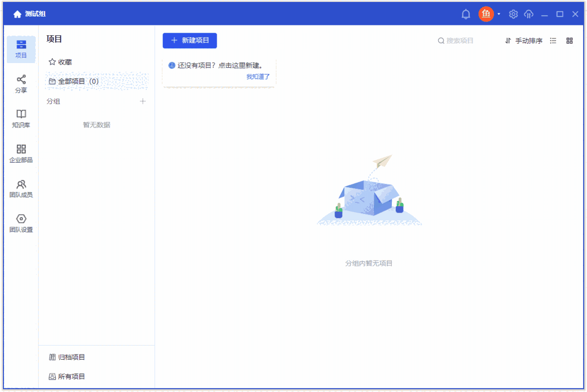The width and height of the screenshot is (587, 392).
Task: Add a new group with the plus icon
Action: tap(142, 101)
